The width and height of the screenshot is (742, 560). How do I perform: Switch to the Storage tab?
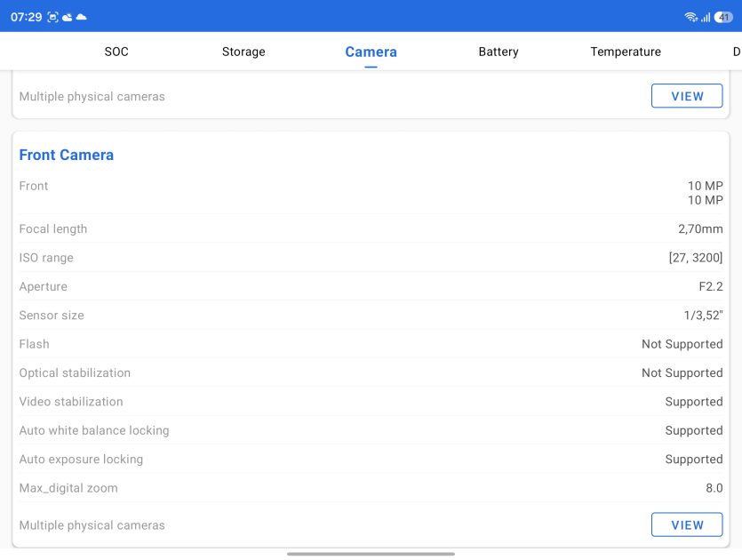[243, 52]
